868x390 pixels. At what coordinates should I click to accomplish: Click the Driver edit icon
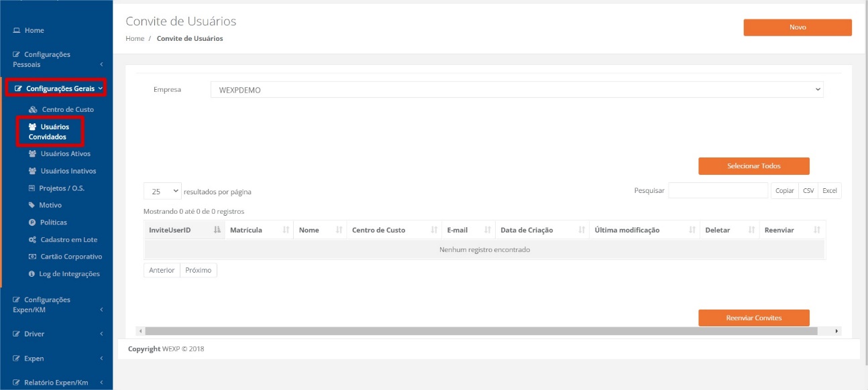pyautogui.click(x=17, y=334)
